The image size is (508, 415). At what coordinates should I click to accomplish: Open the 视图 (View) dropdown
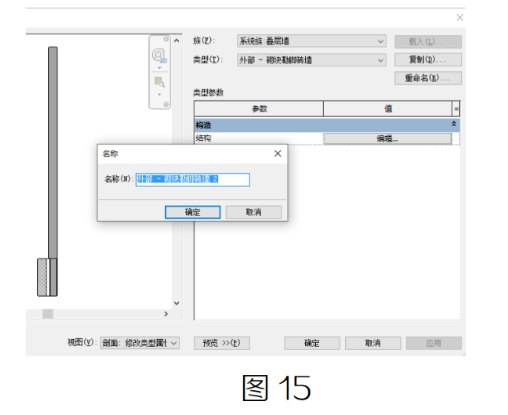coord(140,343)
